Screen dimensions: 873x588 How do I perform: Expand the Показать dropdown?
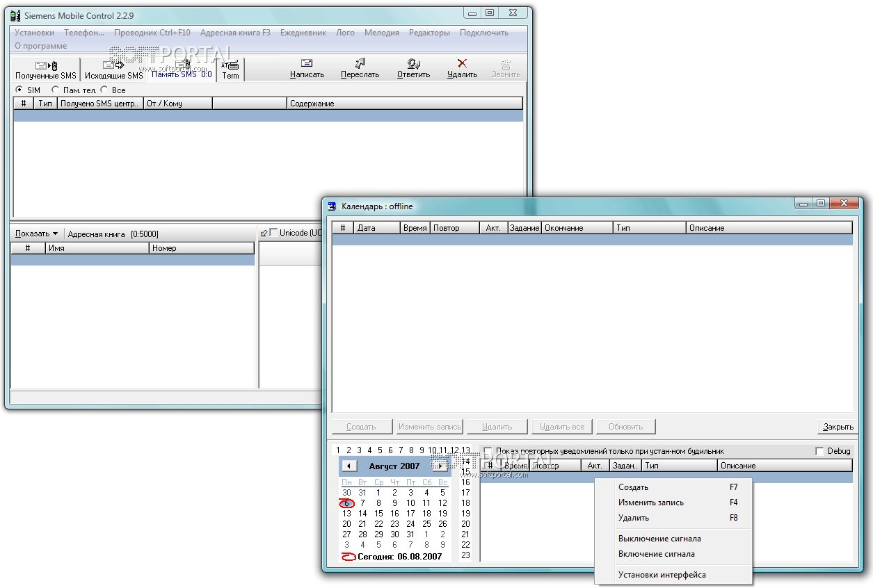(x=36, y=234)
